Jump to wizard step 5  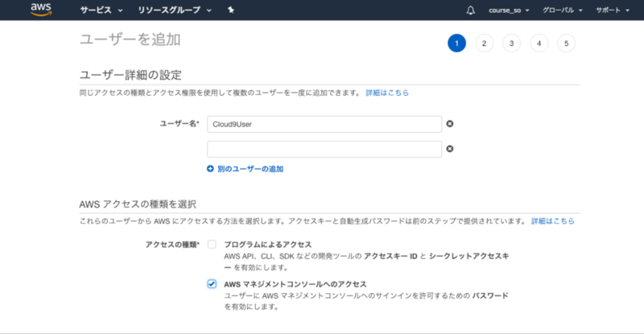[567, 43]
